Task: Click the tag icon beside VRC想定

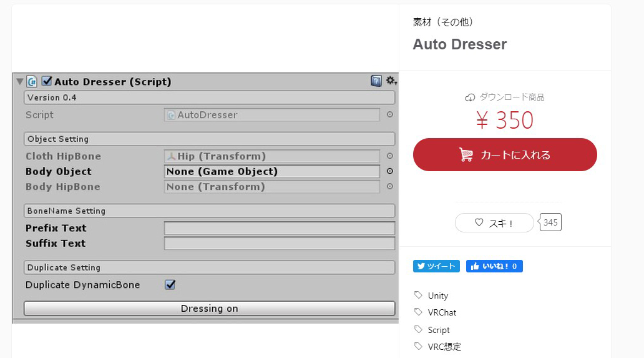Action: click(x=418, y=347)
